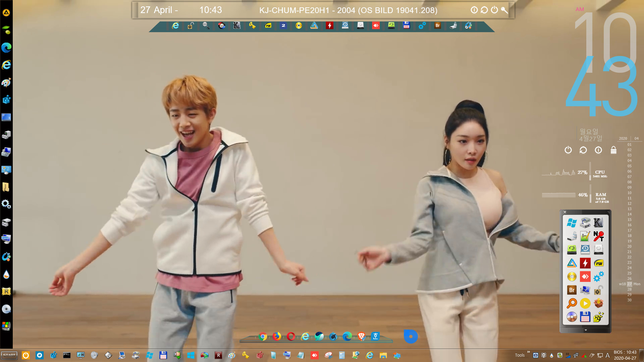Screen dimensions: 644x362
Task: Click the RAM usage bar
Action: (x=558, y=195)
